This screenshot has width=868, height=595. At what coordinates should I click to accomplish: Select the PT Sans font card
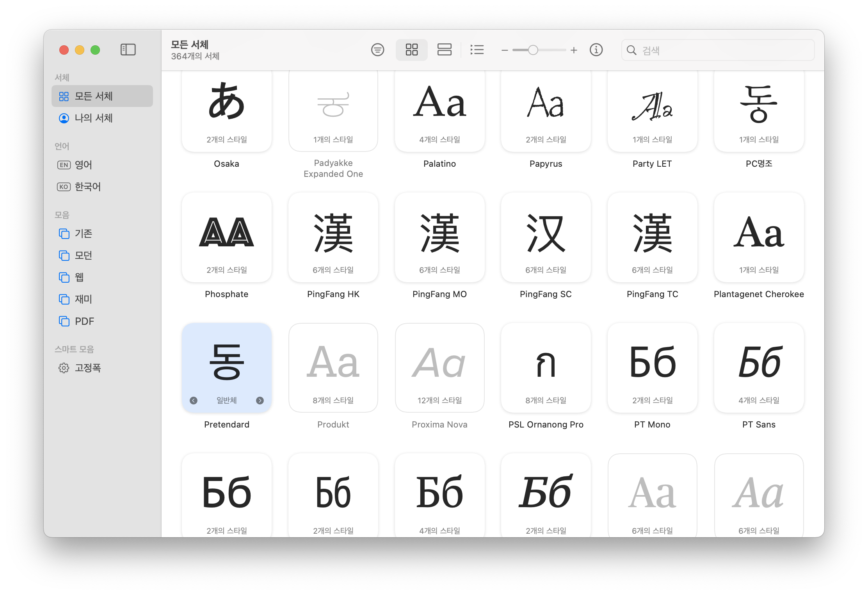click(759, 368)
